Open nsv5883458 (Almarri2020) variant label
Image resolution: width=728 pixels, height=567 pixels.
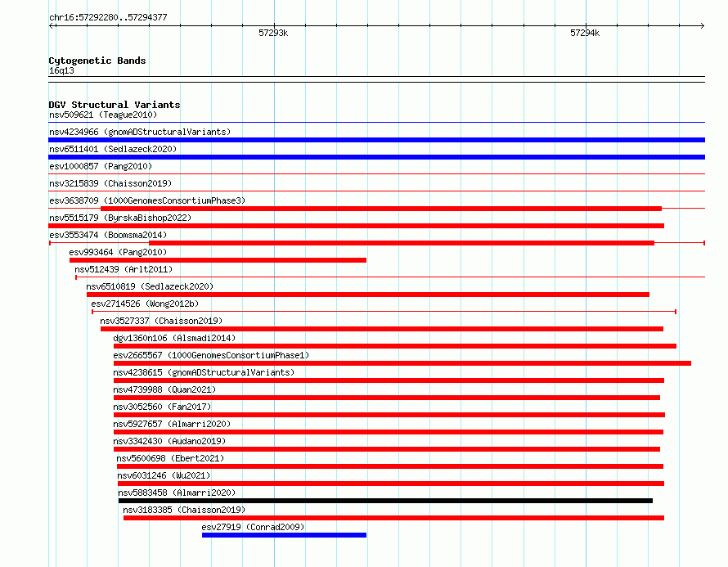pyautogui.click(x=177, y=493)
